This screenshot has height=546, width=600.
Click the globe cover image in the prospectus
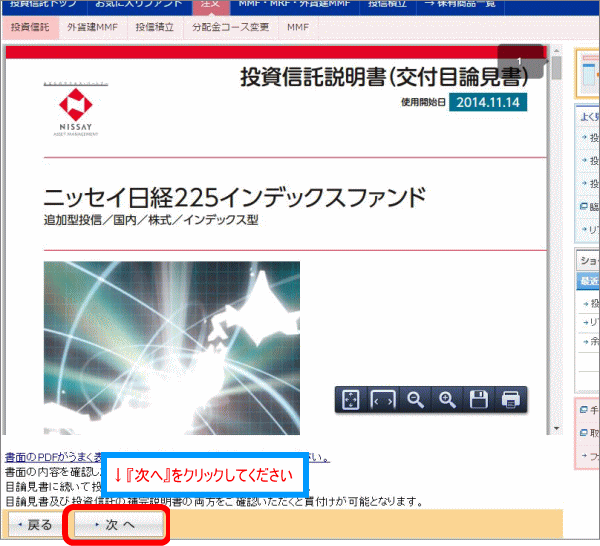coord(172,348)
